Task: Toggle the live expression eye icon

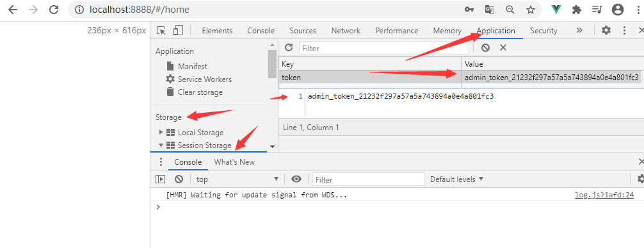Action: coord(296,179)
